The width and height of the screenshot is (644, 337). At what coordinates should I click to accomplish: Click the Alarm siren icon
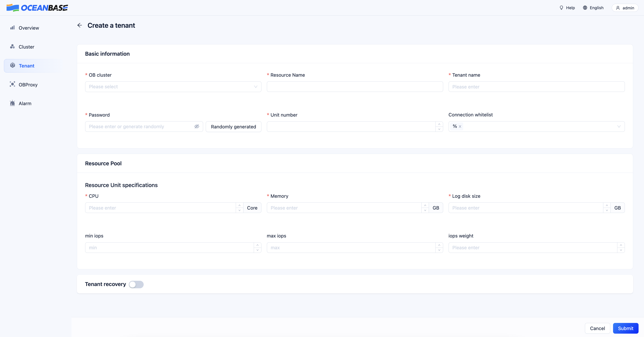13,103
